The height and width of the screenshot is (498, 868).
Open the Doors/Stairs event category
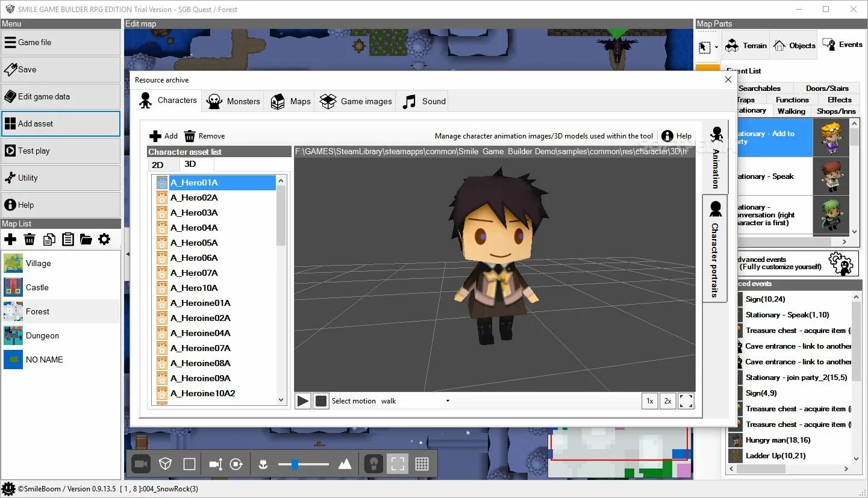827,89
